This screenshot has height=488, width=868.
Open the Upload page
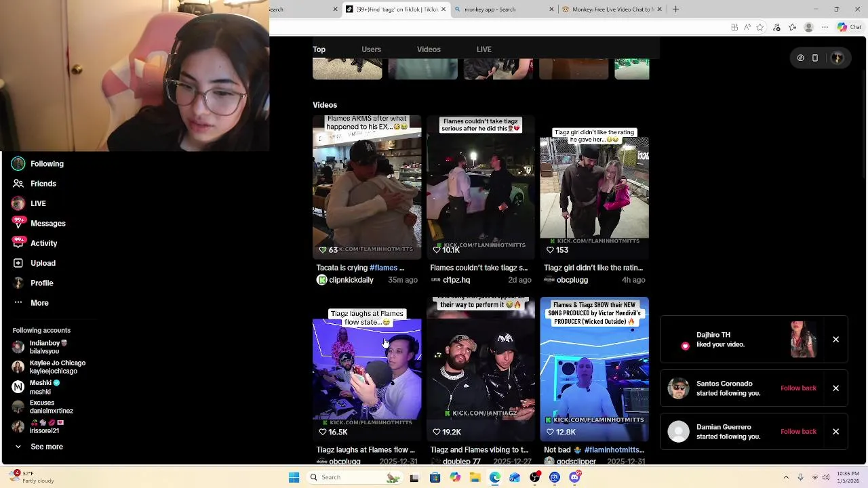(34, 263)
